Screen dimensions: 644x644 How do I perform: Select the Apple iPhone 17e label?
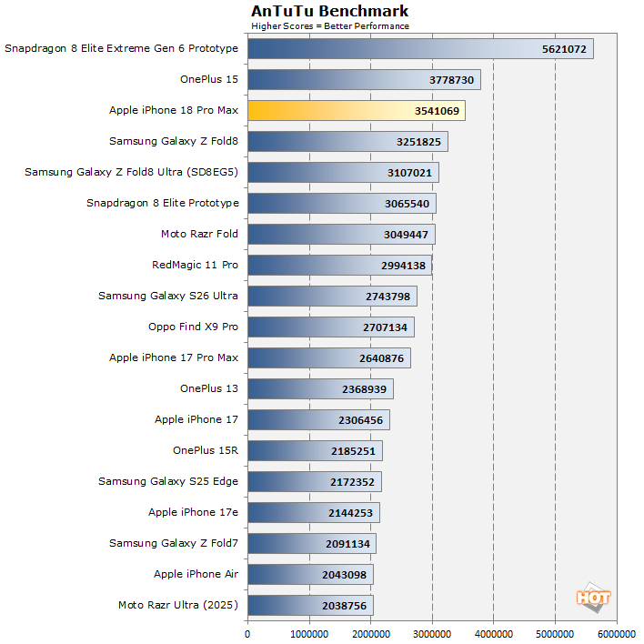(x=193, y=512)
